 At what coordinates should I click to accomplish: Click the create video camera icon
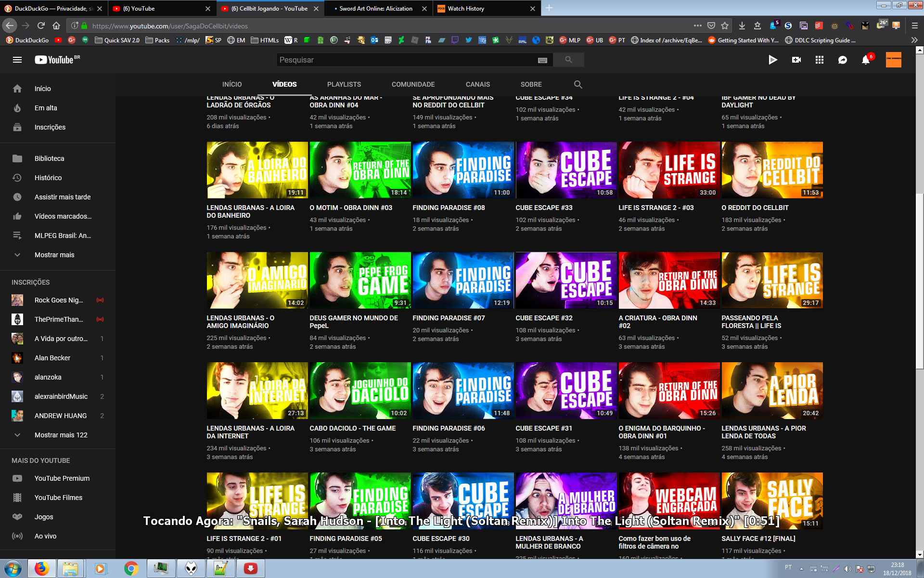coord(796,60)
